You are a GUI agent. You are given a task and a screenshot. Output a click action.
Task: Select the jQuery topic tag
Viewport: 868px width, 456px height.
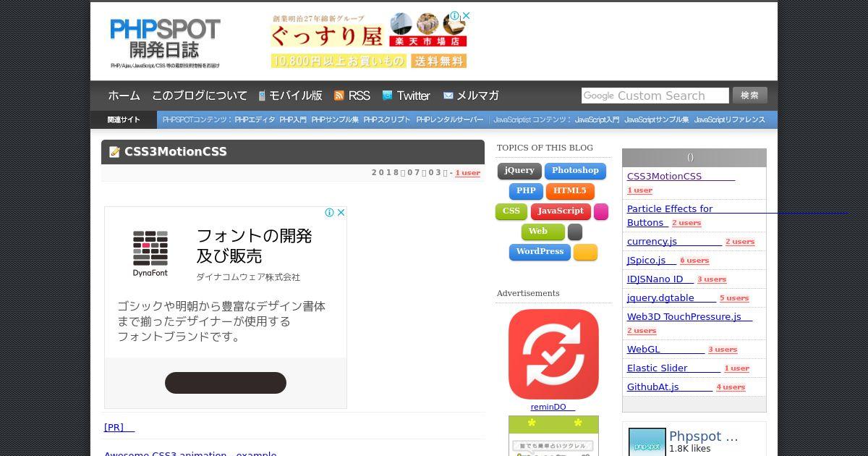click(x=519, y=172)
